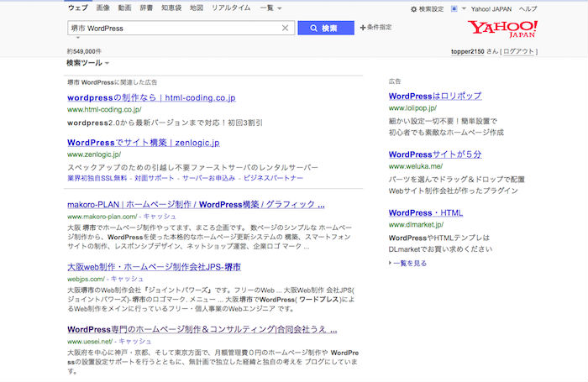Open ヘルプ help link
Screen dimensions: 588x382
tap(528, 9)
